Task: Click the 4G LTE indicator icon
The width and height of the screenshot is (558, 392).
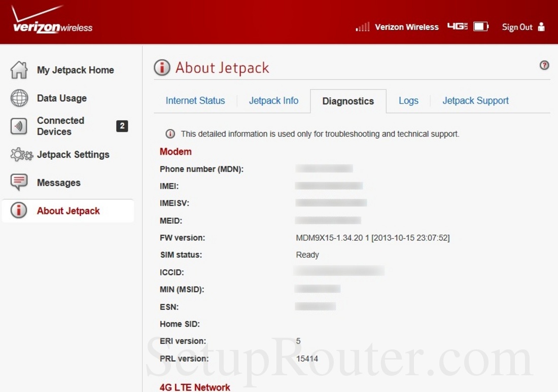Action: tap(457, 26)
